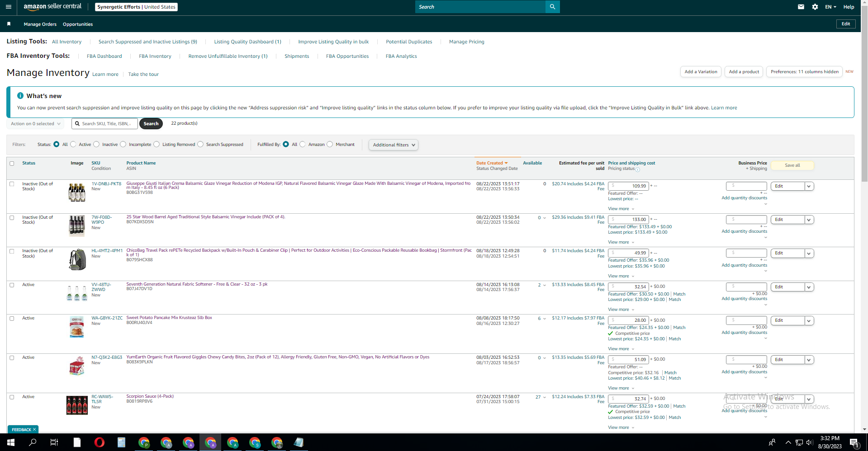Open Windows taskbar search
The height and width of the screenshot is (451, 868).
point(33,442)
